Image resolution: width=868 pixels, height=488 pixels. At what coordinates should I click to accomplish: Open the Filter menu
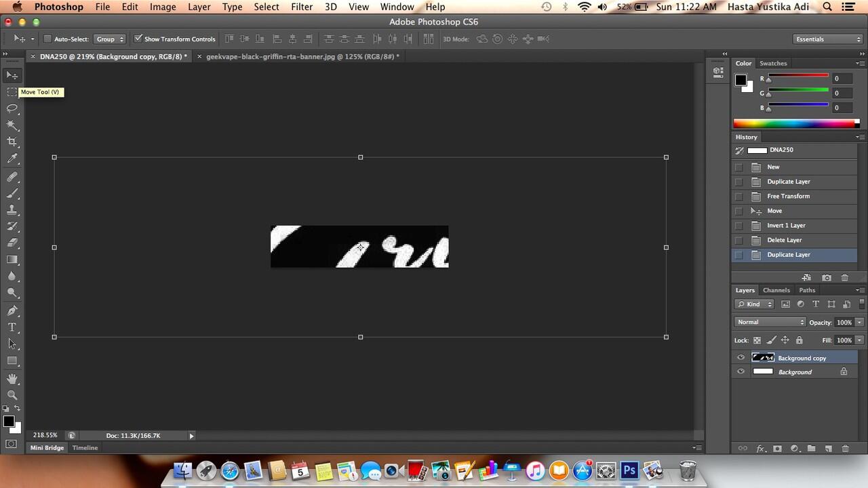[x=302, y=7]
